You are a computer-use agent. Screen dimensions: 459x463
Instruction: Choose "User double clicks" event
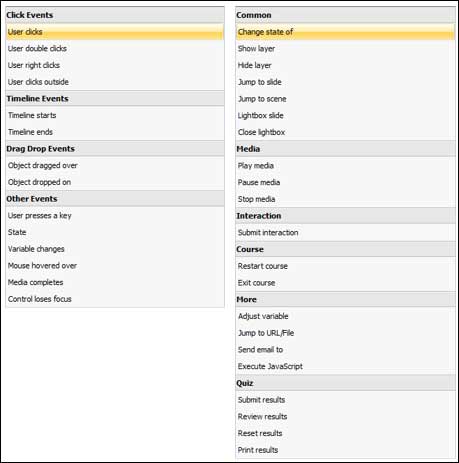(x=115, y=48)
